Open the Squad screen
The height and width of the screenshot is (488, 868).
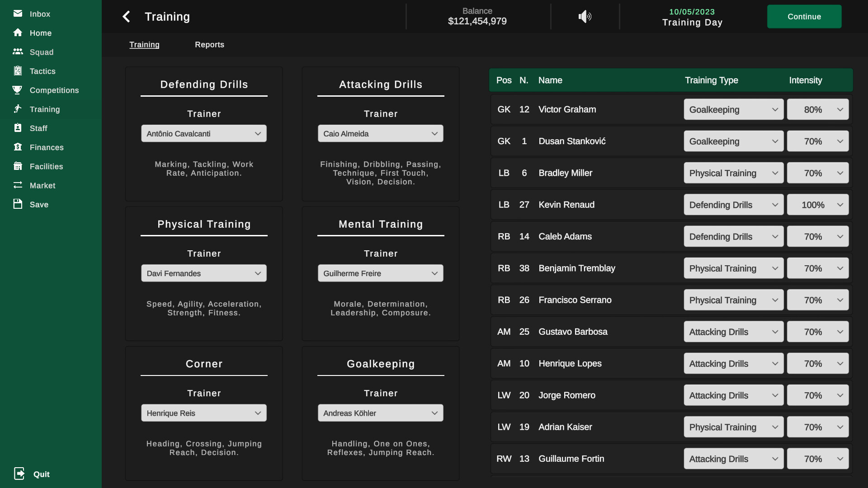[x=42, y=52]
